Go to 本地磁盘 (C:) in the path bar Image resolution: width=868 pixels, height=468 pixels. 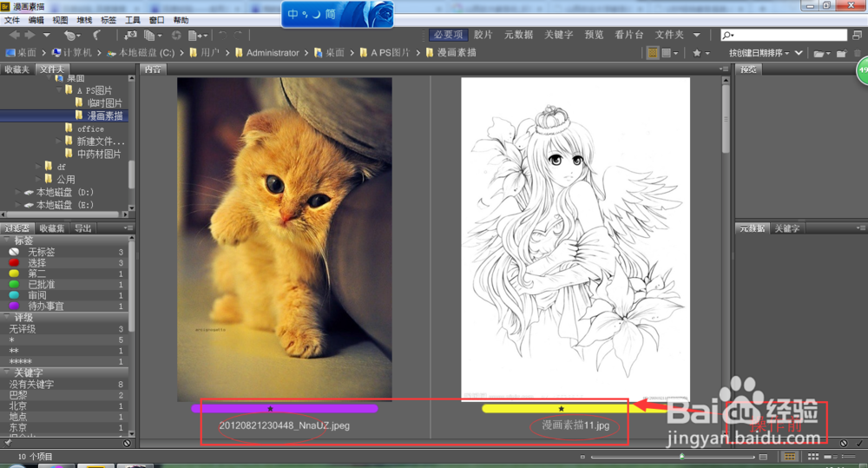pyautogui.click(x=147, y=53)
